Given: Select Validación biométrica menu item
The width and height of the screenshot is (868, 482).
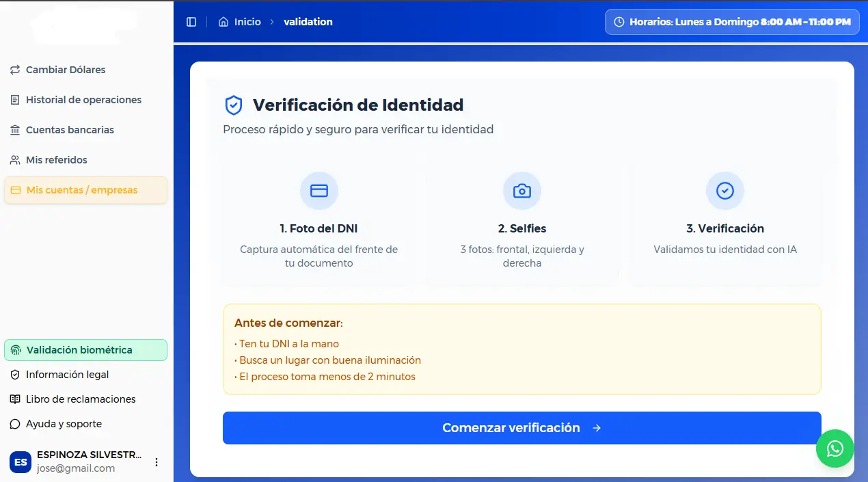Looking at the screenshot, I should click(85, 350).
